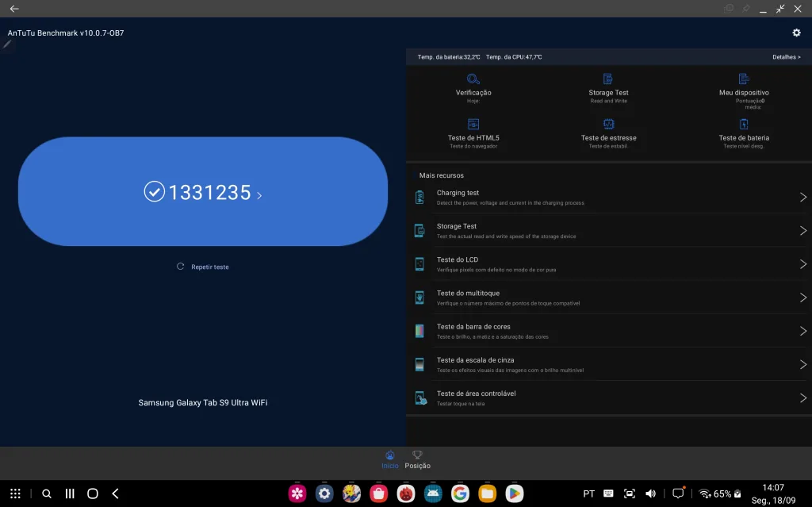This screenshot has width=812, height=507.
Task: Toggle the PT keyboard language indicator
Action: click(588, 494)
